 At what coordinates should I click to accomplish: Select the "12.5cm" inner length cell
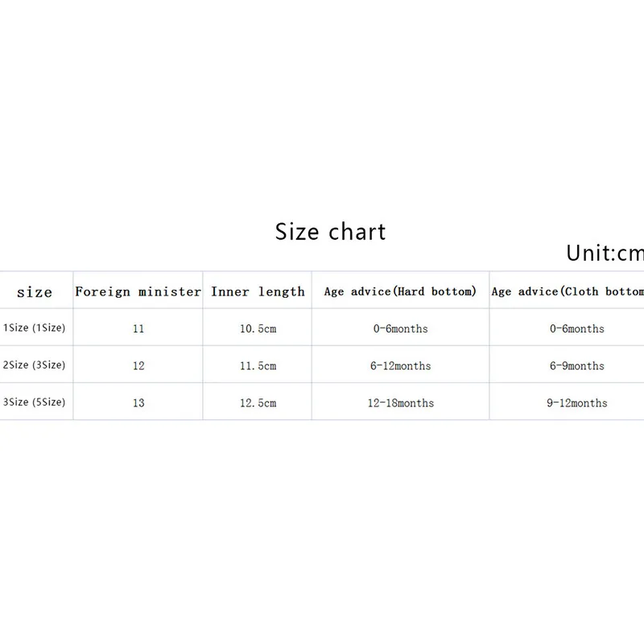258,402
